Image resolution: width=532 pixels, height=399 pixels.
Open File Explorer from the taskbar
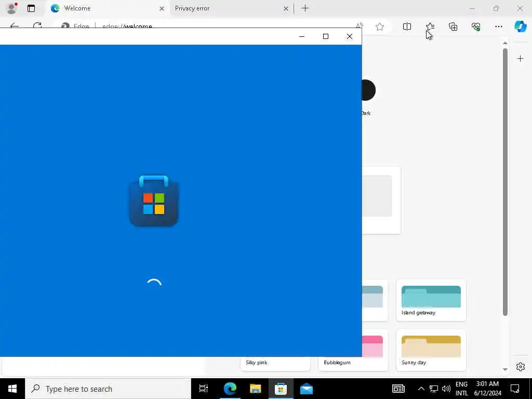click(x=255, y=389)
